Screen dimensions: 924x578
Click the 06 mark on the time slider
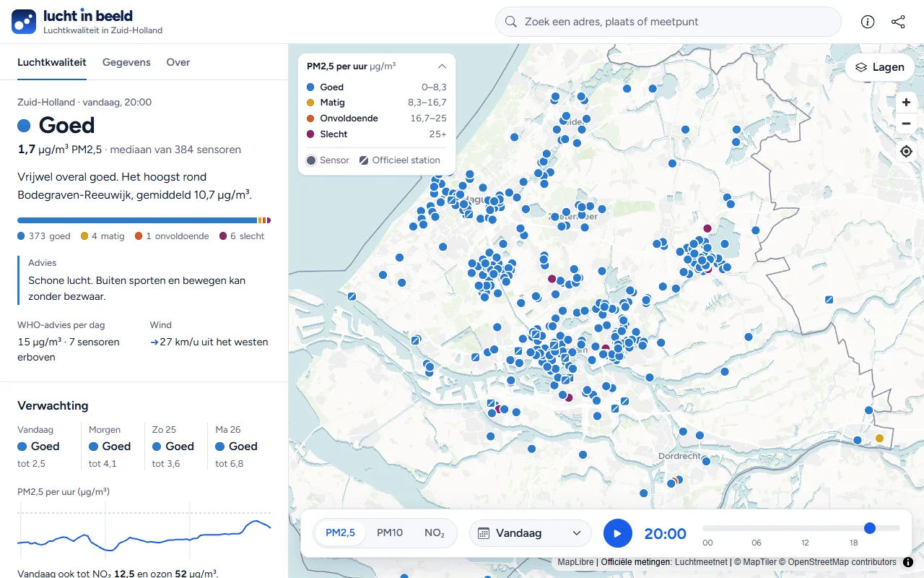757,543
